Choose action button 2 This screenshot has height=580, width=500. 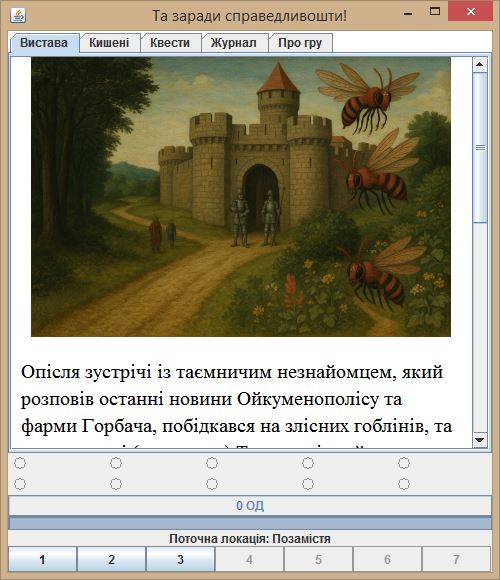111,559
